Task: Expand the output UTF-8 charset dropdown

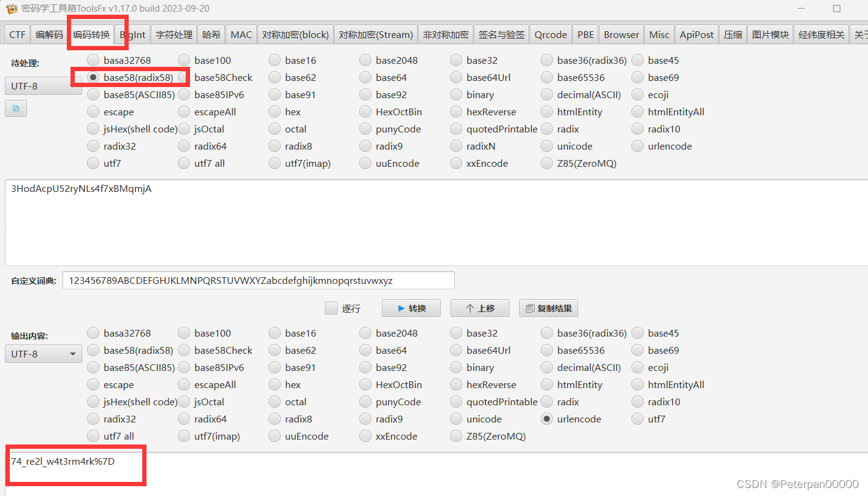Action: click(44, 354)
